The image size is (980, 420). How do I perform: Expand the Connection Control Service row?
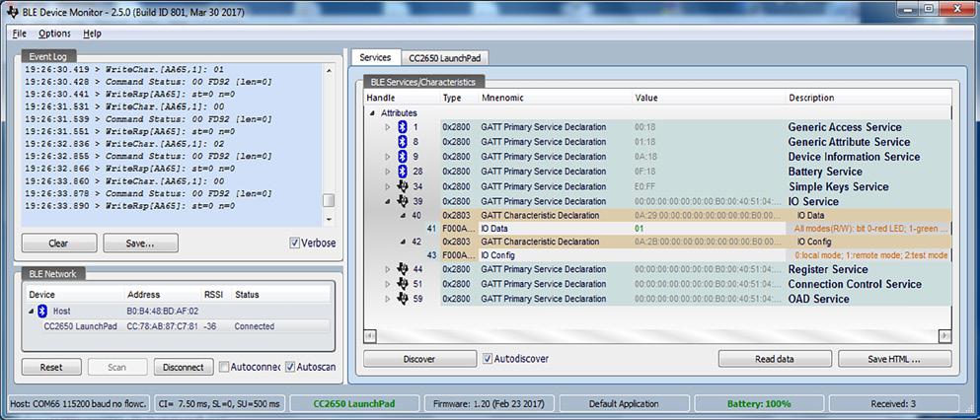click(388, 284)
